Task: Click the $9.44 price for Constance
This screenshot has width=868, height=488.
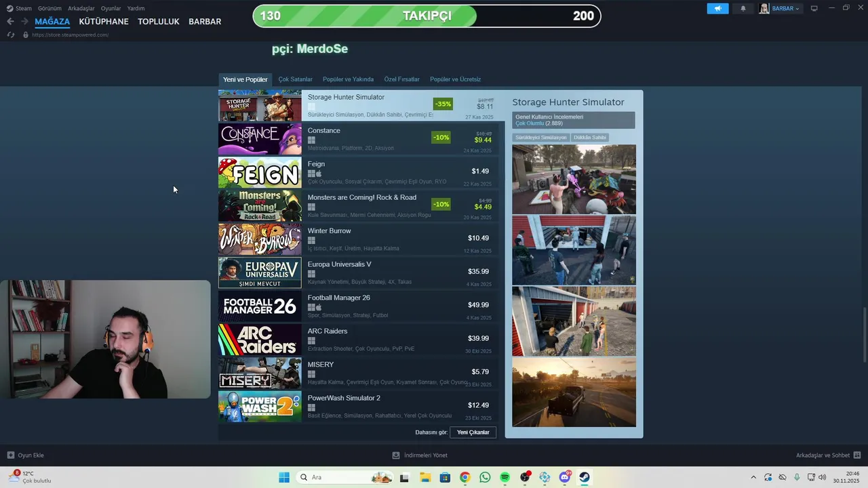Action: (x=483, y=140)
